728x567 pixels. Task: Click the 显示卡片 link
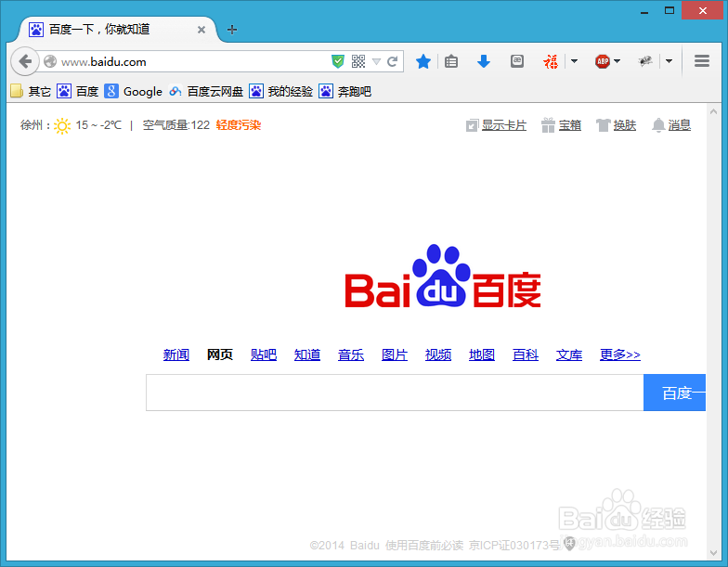pos(503,124)
